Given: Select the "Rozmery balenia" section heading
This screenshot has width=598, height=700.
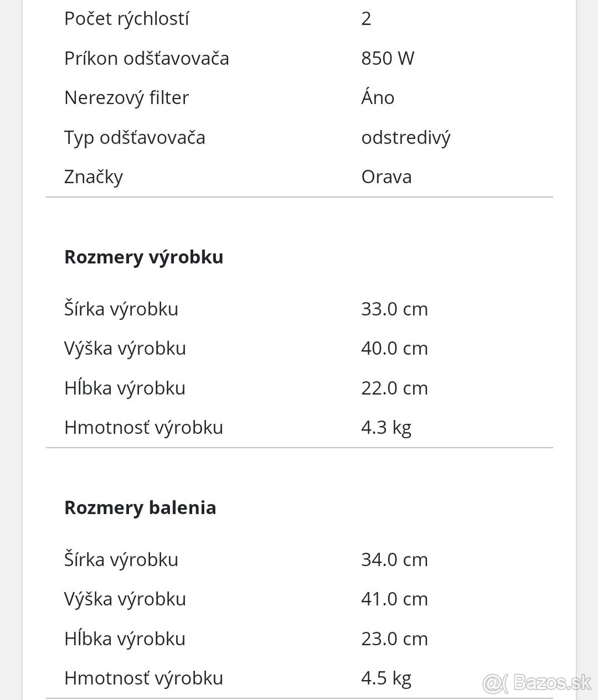Looking at the screenshot, I should (140, 508).
